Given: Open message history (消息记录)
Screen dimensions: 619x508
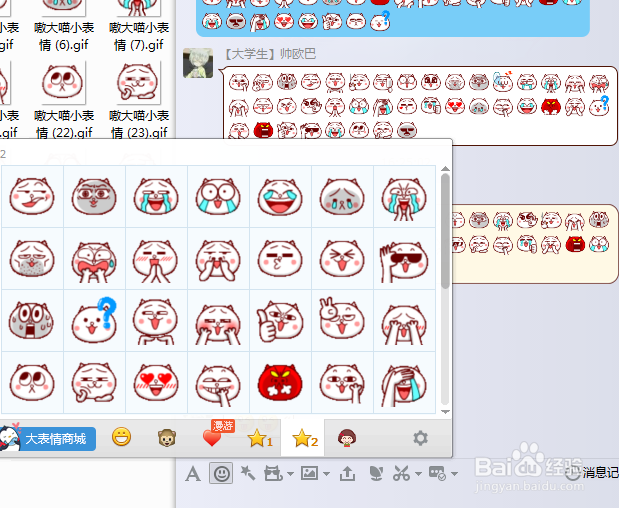Looking at the screenshot, I should pos(592,472).
